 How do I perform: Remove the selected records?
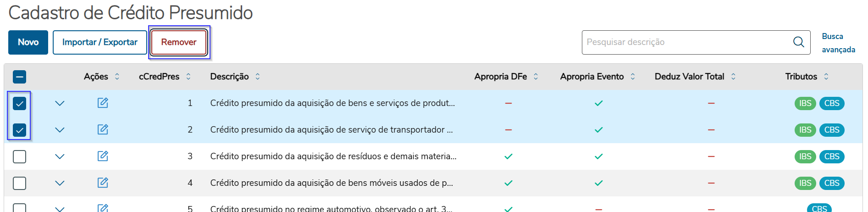coord(179,42)
